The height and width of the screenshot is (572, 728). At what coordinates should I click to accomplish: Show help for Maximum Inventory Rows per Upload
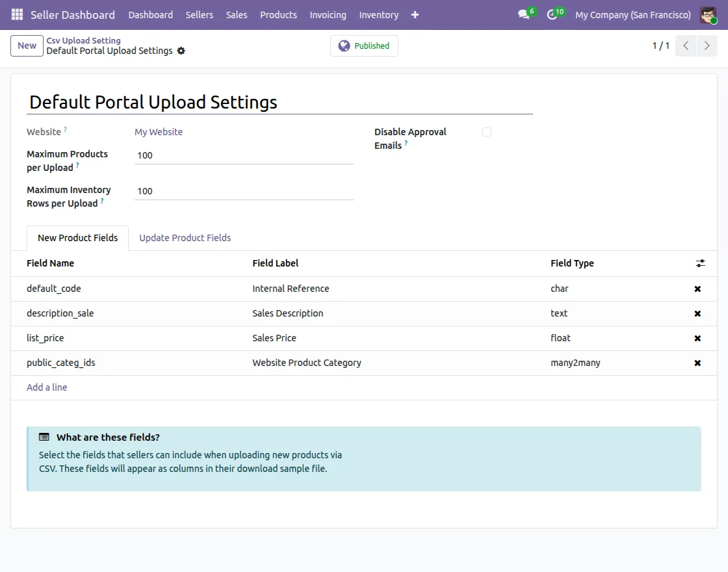click(102, 201)
